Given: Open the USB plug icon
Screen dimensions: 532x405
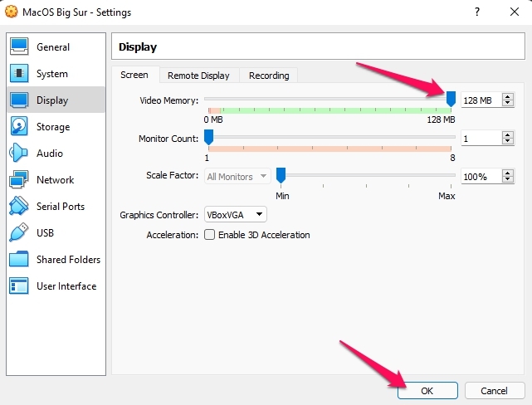Looking at the screenshot, I should [x=19, y=232].
